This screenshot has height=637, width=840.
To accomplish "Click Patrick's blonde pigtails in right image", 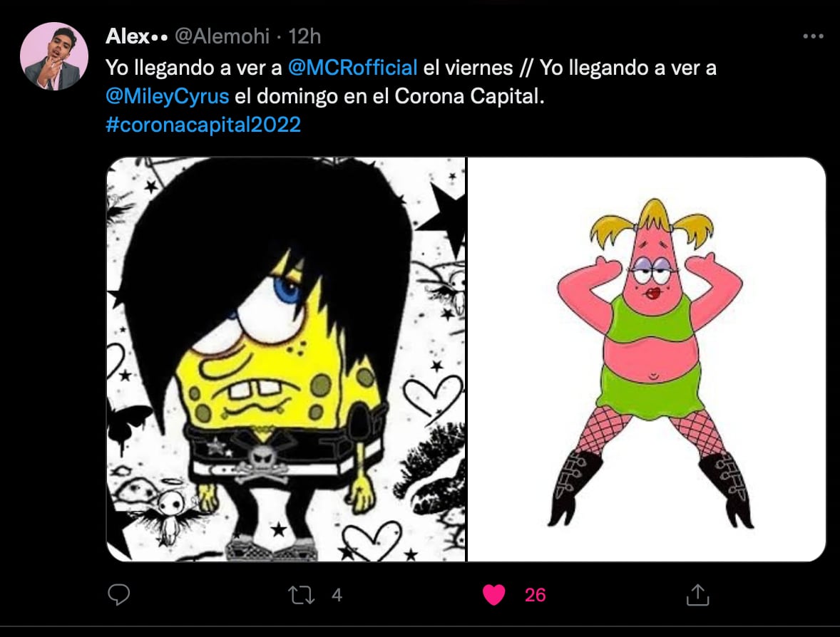I will point(652,222).
